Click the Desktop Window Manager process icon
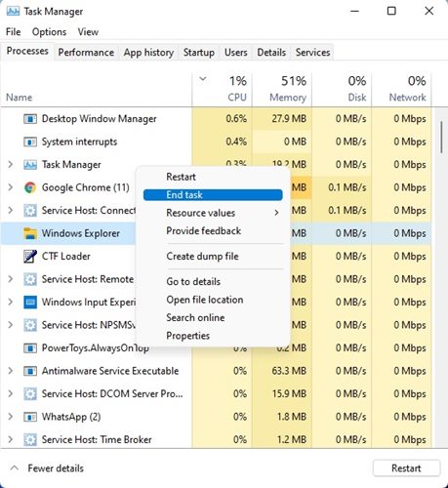Screen dimensions: 448x488 pos(30,119)
